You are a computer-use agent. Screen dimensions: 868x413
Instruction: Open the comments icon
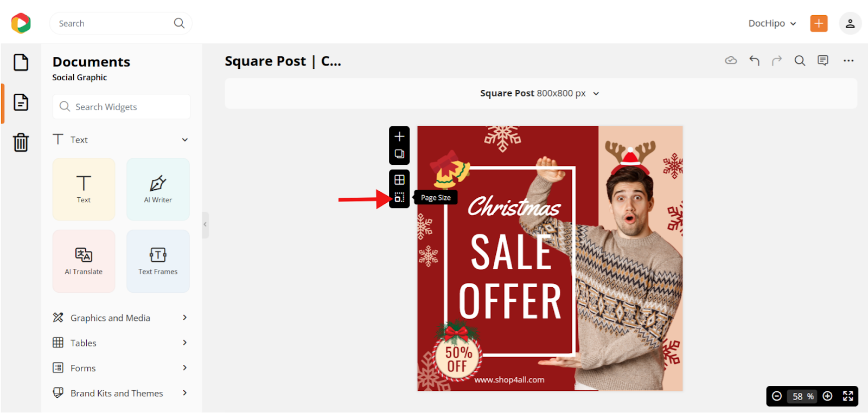coord(823,61)
